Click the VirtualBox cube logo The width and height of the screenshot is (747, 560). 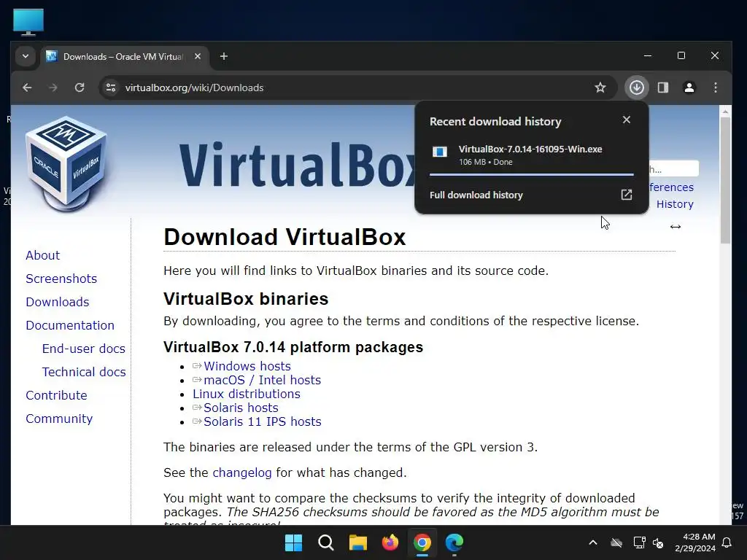pyautogui.click(x=66, y=163)
